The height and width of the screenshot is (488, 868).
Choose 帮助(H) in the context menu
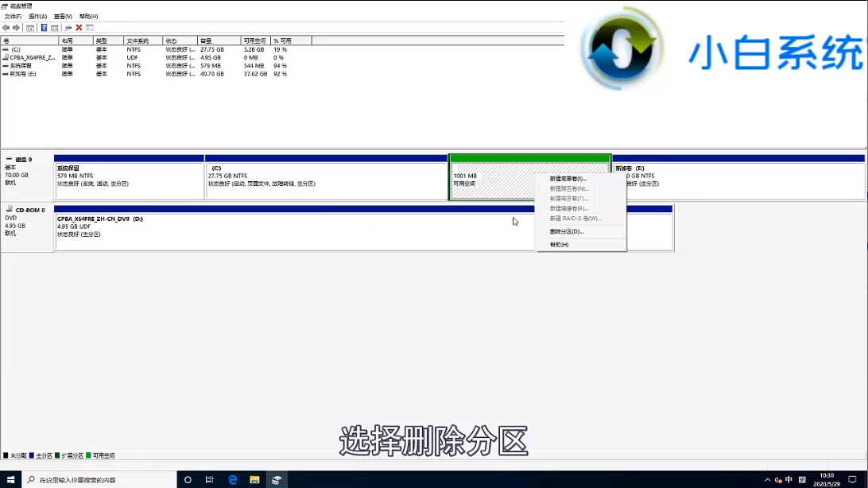[x=581, y=245]
